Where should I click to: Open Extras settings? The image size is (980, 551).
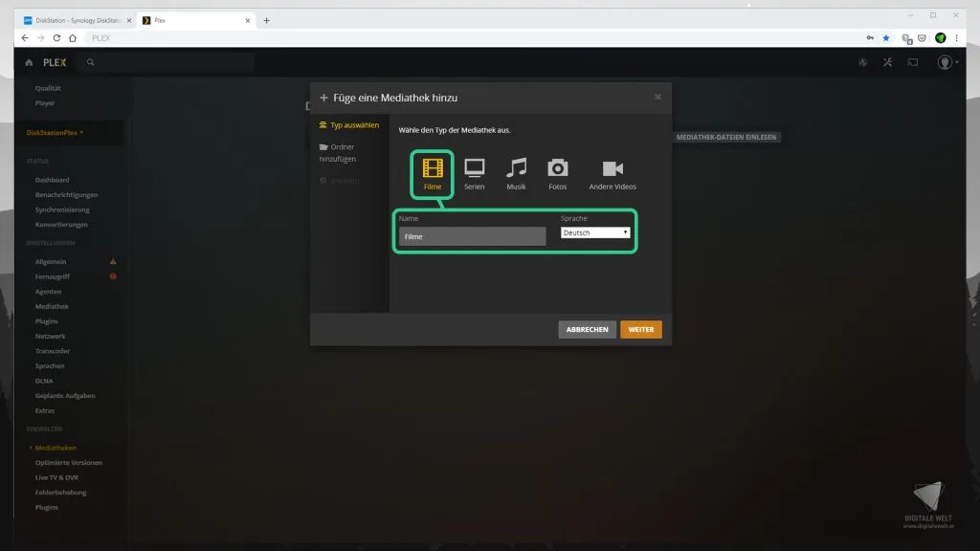45,411
